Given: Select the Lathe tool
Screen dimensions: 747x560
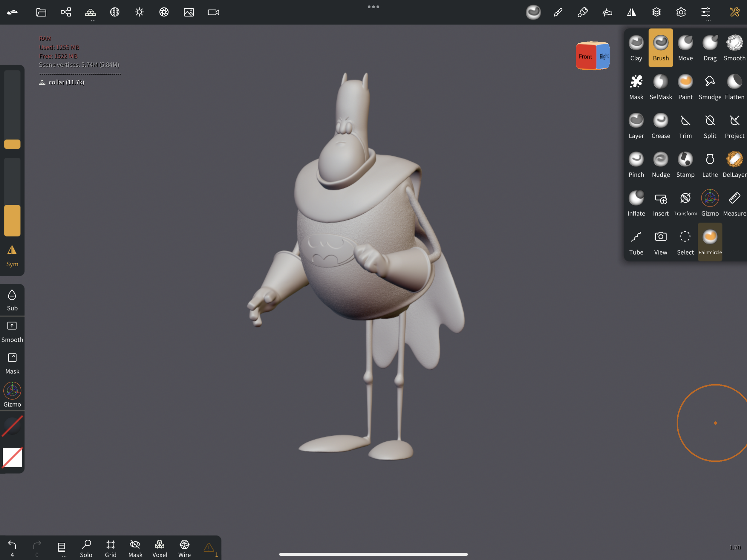Looking at the screenshot, I should click(x=710, y=164).
